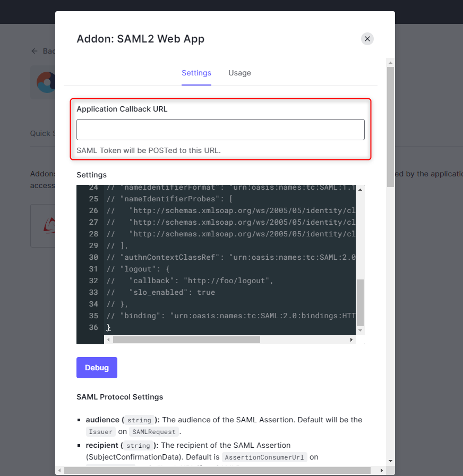Click the code editor's horizontal scrollbar thumb
Image resolution: width=463 pixels, height=476 pixels.
[x=186, y=339]
